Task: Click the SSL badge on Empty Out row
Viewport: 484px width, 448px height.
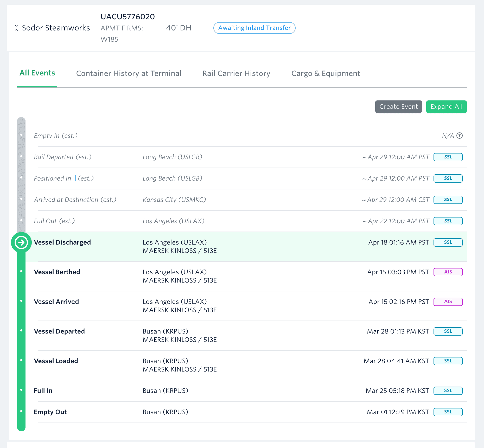Action: pyautogui.click(x=448, y=412)
